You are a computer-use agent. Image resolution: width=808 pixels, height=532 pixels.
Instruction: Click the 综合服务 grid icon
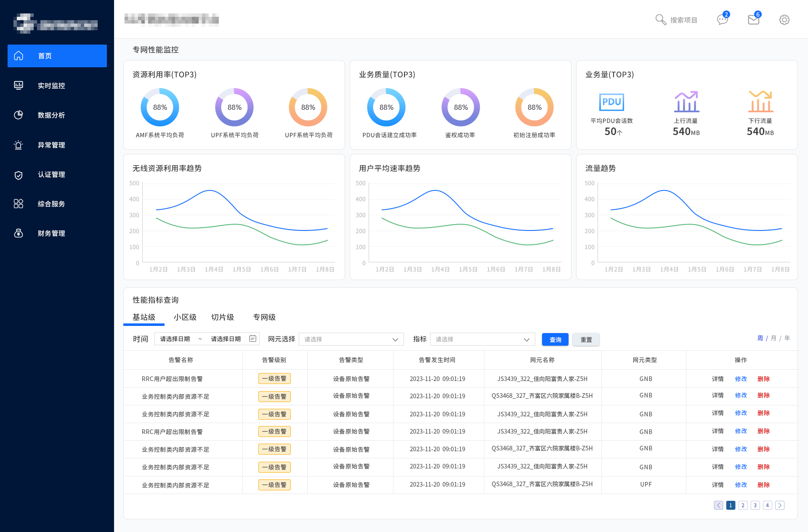[x=19, y=204]
